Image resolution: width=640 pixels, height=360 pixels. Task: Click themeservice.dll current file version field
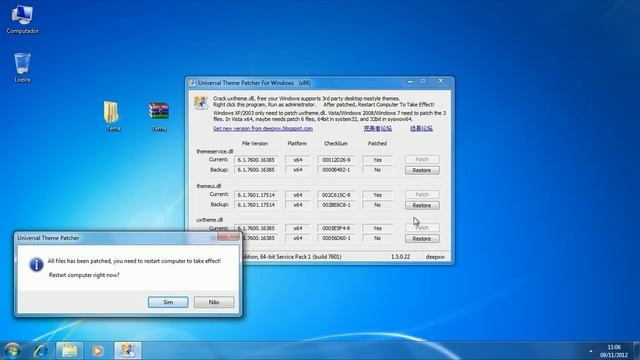[x=256, y=160]
